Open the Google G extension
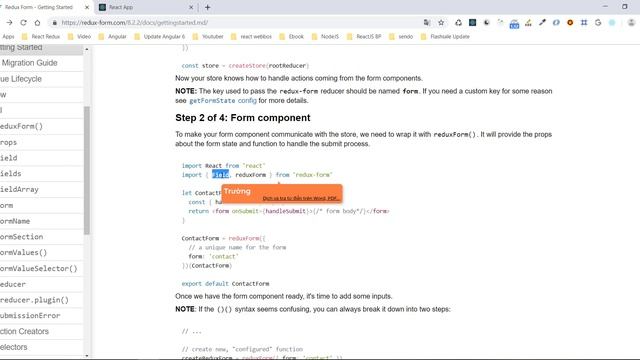Screen dimensions: 640x360 598,23
